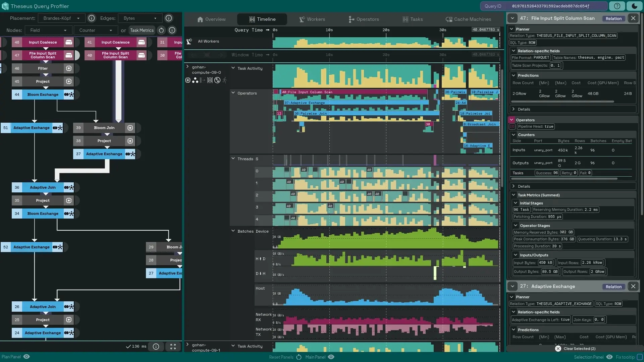Toggle Plan Panel visibility eye
Image resolution: width=644 pixels, height=362 pixels.
26,357
